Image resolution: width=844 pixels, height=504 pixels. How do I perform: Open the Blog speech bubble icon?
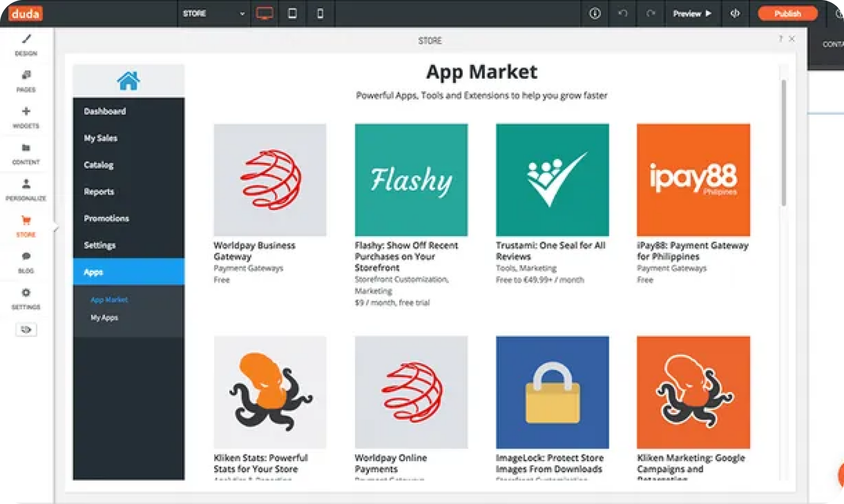(x=26, y=257)
